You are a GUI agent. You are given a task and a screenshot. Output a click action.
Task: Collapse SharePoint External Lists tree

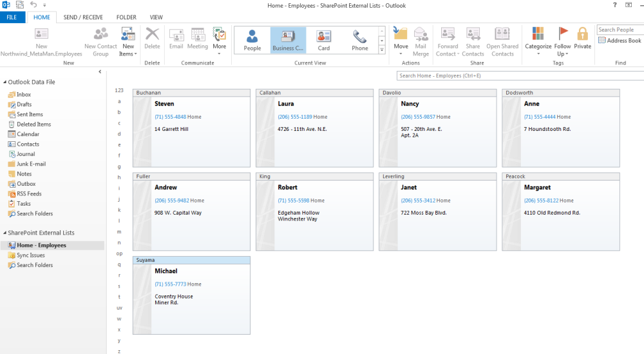5,233
